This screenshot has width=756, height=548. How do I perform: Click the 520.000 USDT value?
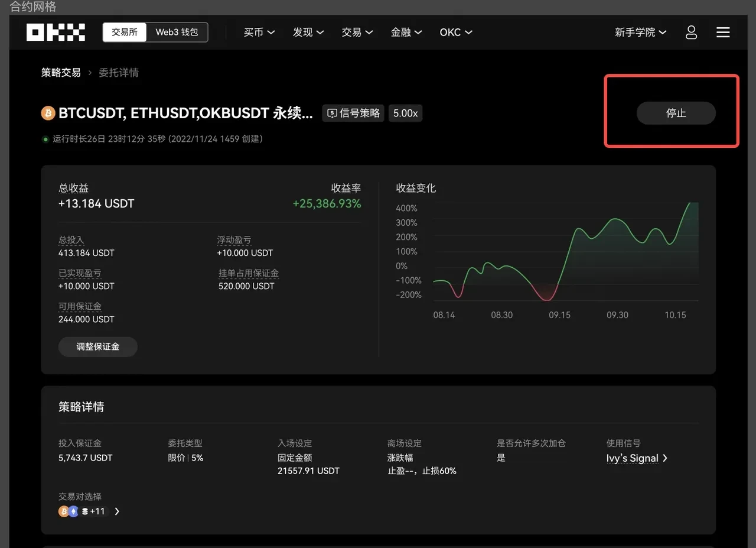[246, 286]
